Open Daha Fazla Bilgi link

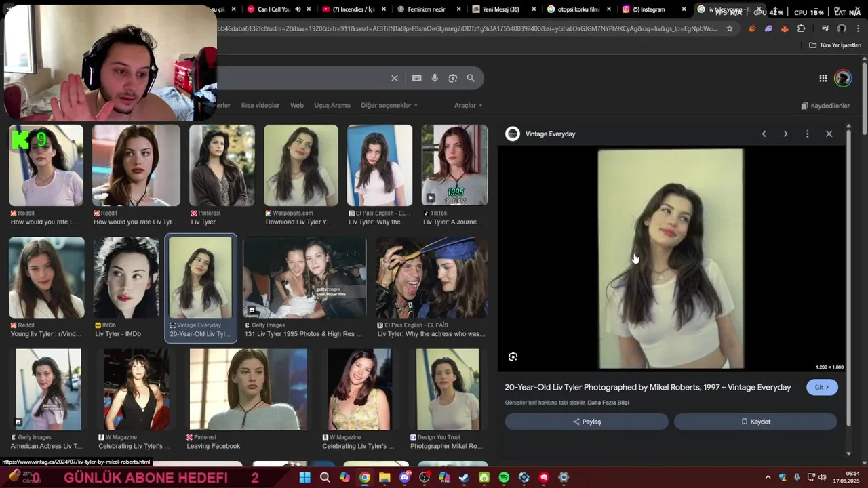pos(608,403)
